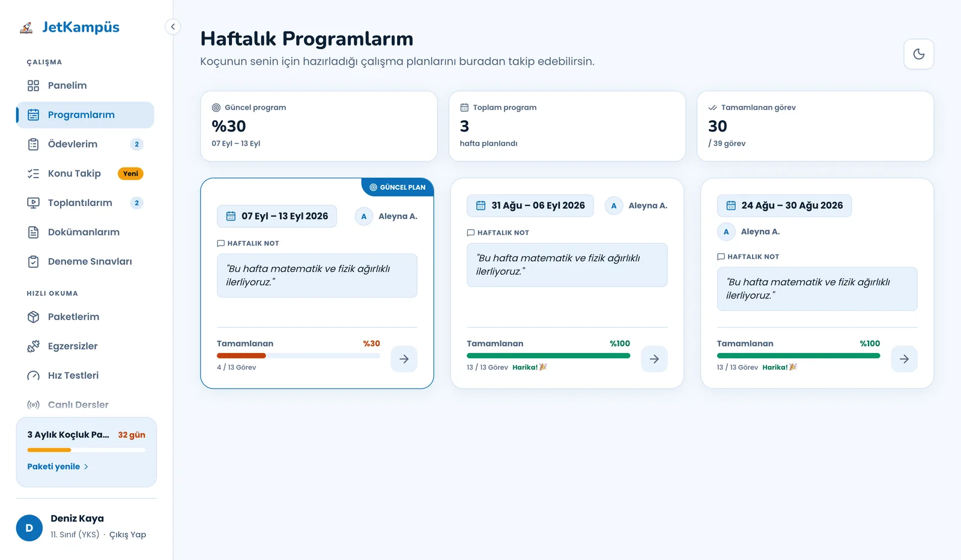Click the Toplam program calendar icon

[464, 107]
